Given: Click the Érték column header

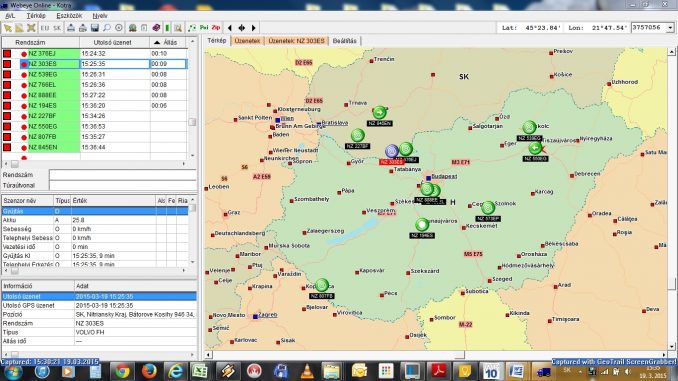Looking at the screenshot, I should [x=113, y=201].
